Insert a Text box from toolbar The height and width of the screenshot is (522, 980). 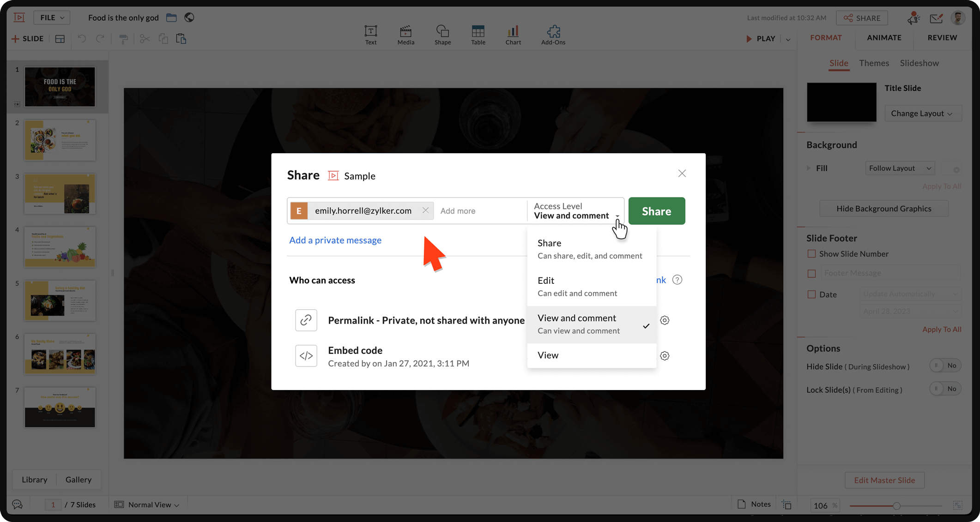coord(370,35)
